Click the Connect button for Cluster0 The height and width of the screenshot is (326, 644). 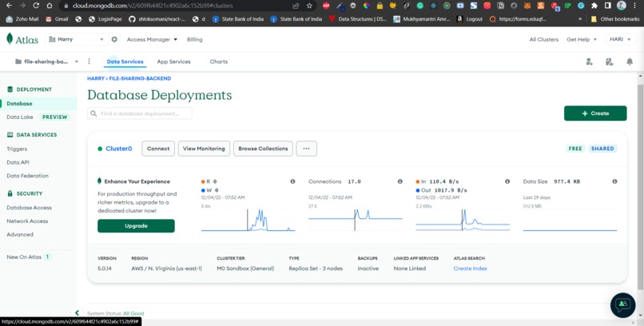coord(158,149)
